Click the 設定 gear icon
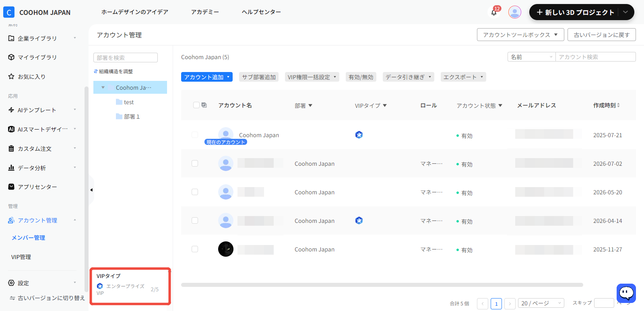The height and width of the screenshot is (311, 644). point(11,283)
